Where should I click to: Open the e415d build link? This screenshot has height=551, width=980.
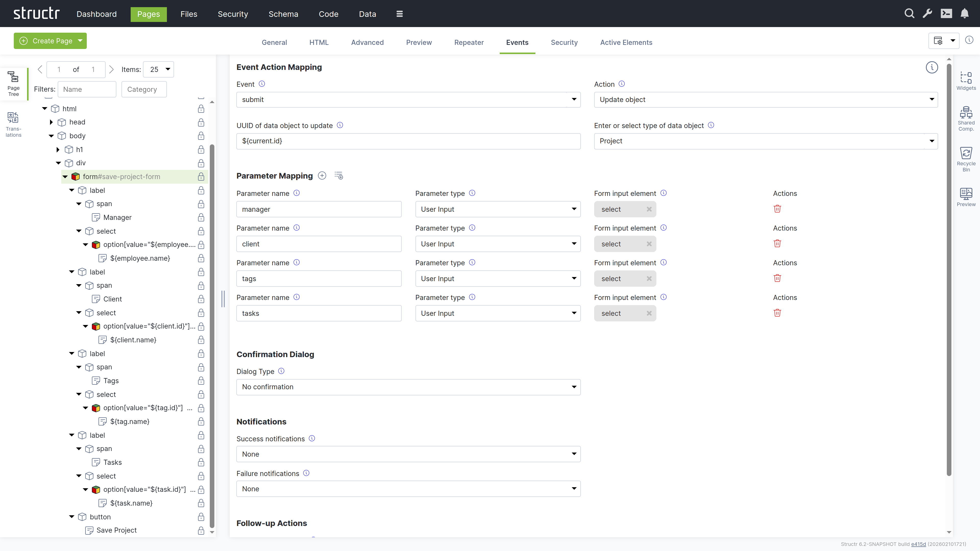(919, 544)
